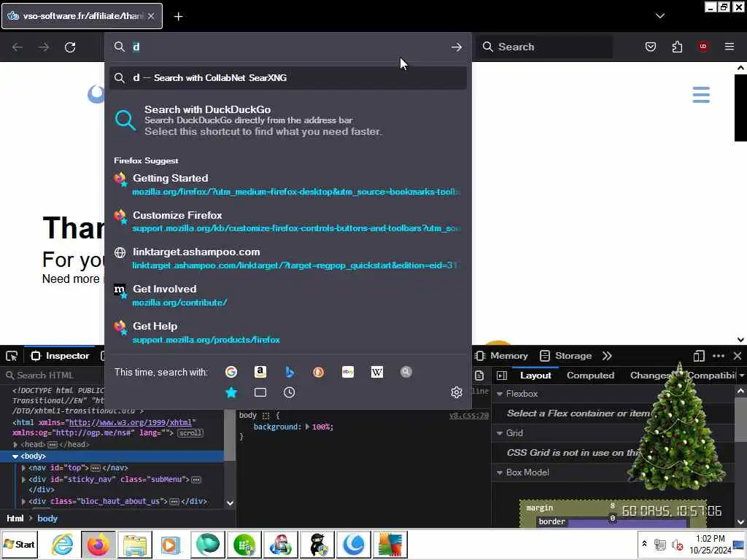Expand the div bloc_haut_about_us node
This screenshot has height=560, width=747.
click(23, 502)
